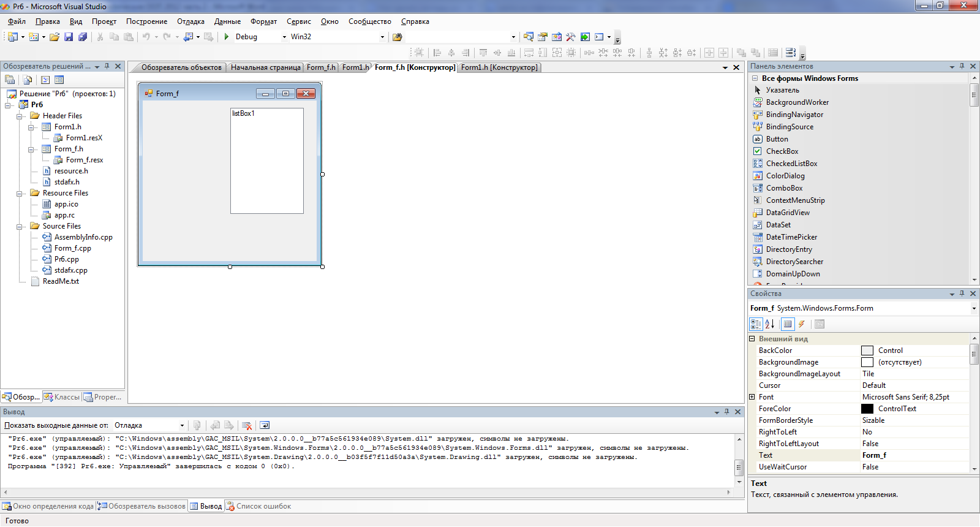Switch to Начальная страница tab
Viewport: 980px width, 527px height.
pos(265,67)
